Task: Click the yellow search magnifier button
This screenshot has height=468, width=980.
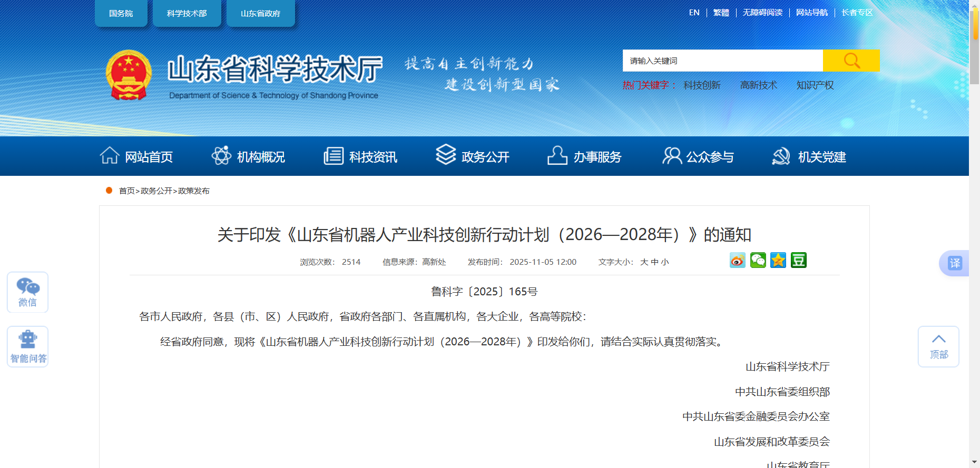Action: click(x=851, y=61)
